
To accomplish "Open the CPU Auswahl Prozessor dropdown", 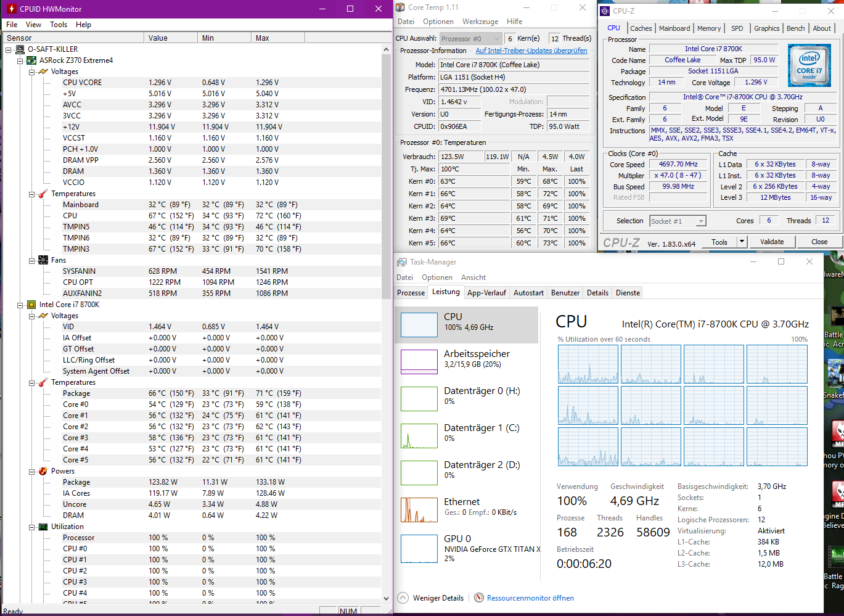I will (x=470, y=38).
